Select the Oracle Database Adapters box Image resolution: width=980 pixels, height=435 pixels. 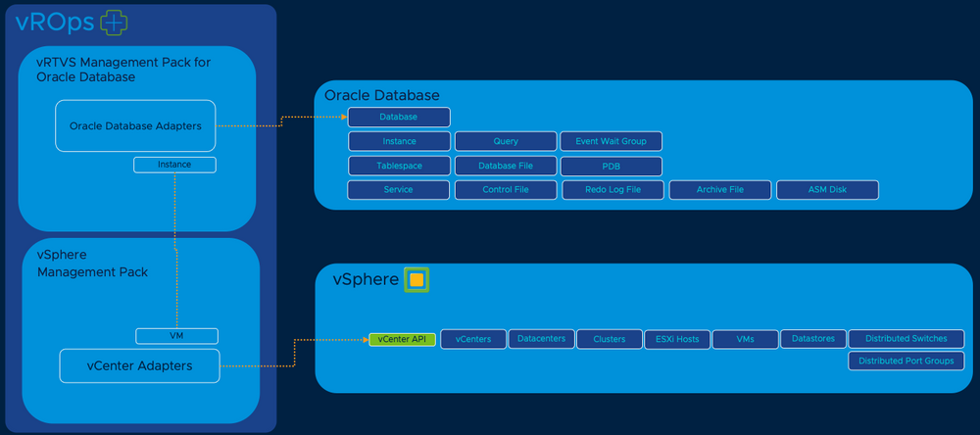coord(135,125)
